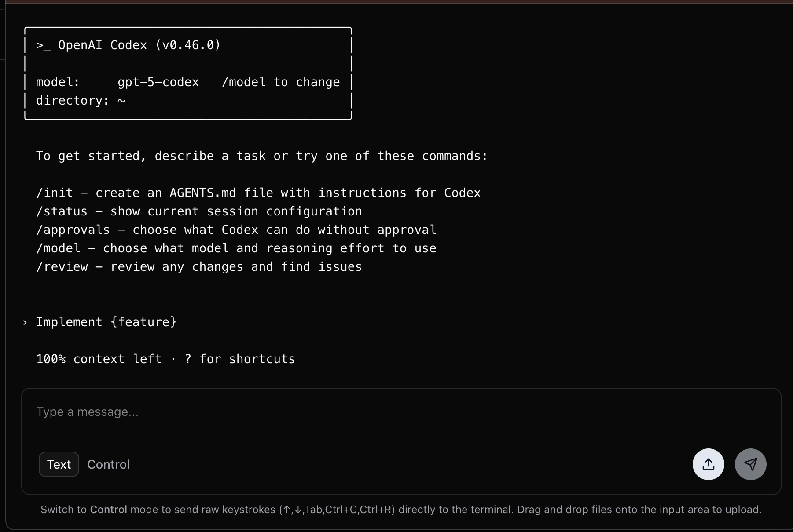This screenshot has height=532, width=793.
Task: Click the terminal prompt icon in the header box
Action: [44, 45]
